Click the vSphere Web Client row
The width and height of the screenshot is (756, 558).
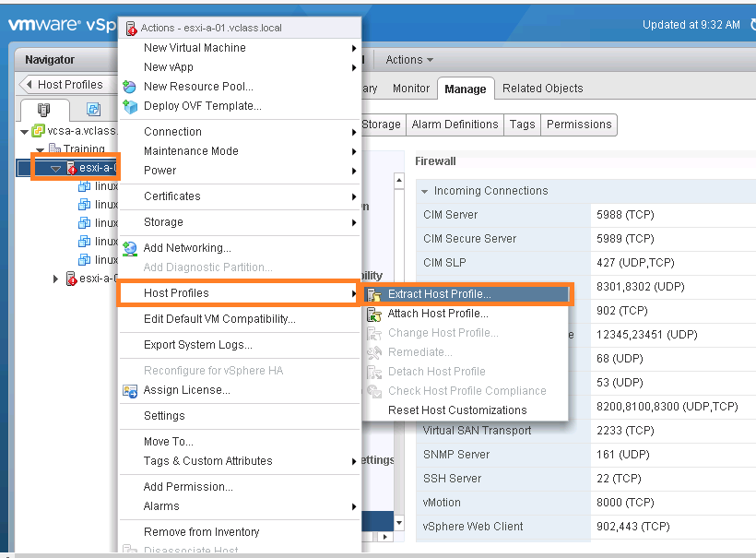(x=585, y=528)
